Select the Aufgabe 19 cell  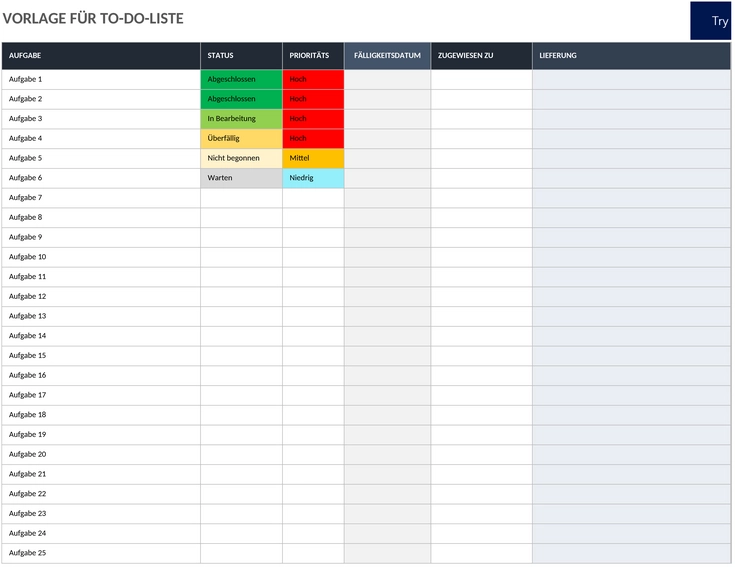click(101, 435)
